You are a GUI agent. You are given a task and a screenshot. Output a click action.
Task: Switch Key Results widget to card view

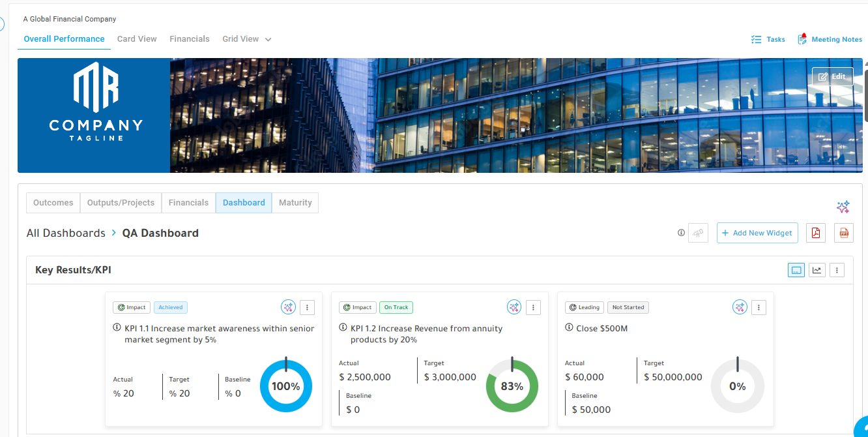796,270
